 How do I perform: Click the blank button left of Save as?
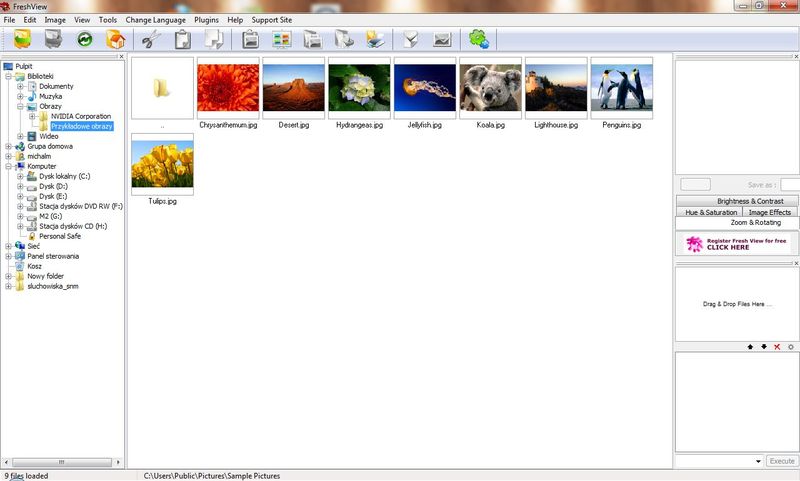click(x=695, y=185)
